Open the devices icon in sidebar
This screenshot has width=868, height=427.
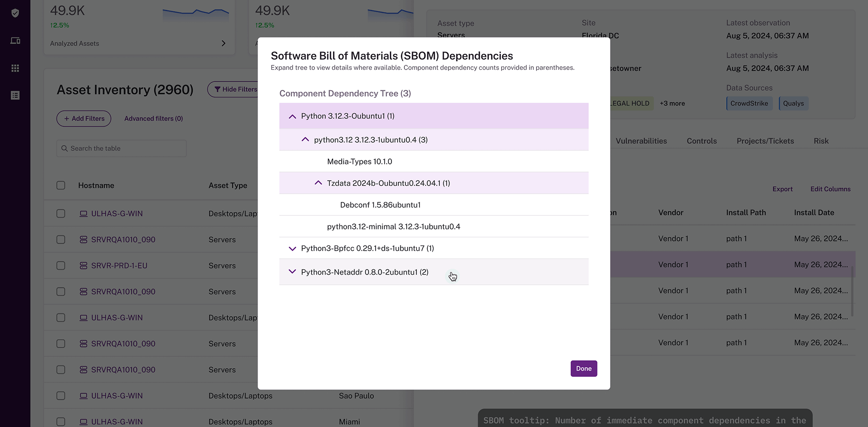pos(15,41)
